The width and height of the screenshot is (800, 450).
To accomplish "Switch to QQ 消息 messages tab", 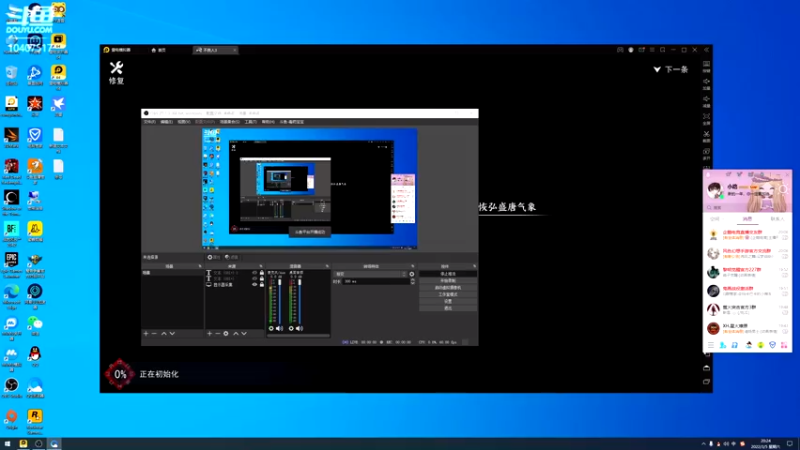I will point(747,219).
